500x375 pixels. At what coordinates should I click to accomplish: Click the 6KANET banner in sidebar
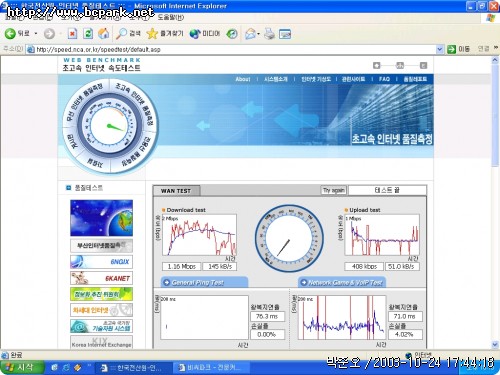(101, 278)
